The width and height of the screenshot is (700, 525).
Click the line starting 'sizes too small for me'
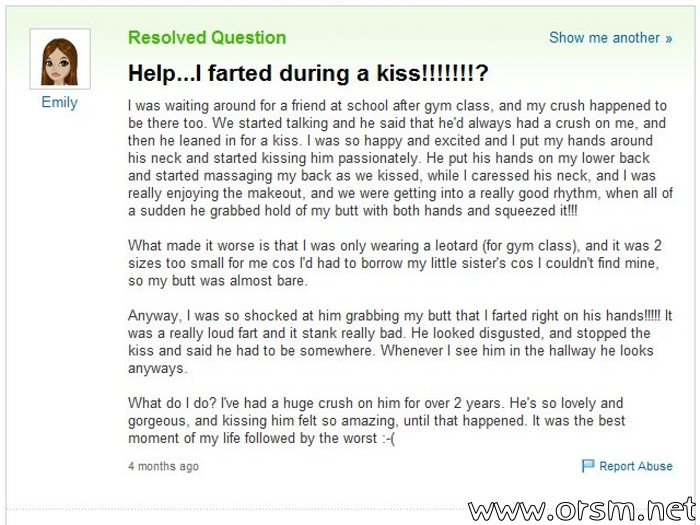coord(393,263)
